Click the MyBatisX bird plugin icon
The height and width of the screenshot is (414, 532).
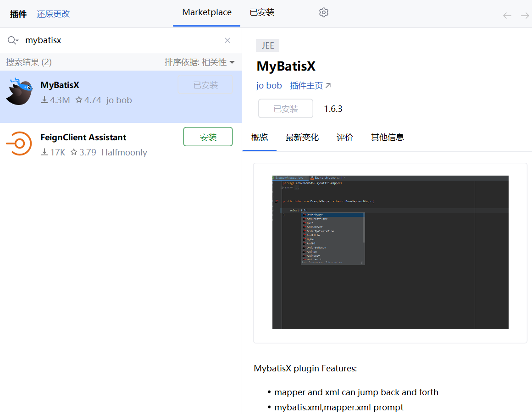(19, 92)
